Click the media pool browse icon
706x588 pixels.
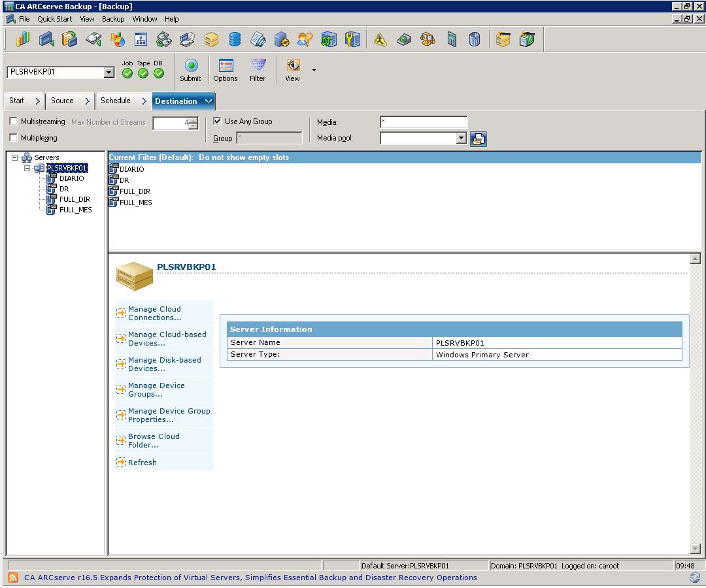pos(479,139)
